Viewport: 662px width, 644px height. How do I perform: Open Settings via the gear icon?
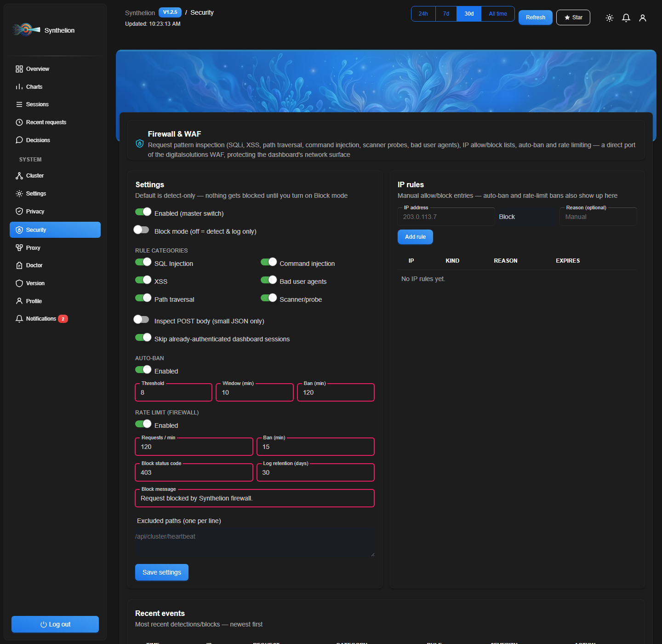[19, 194]
